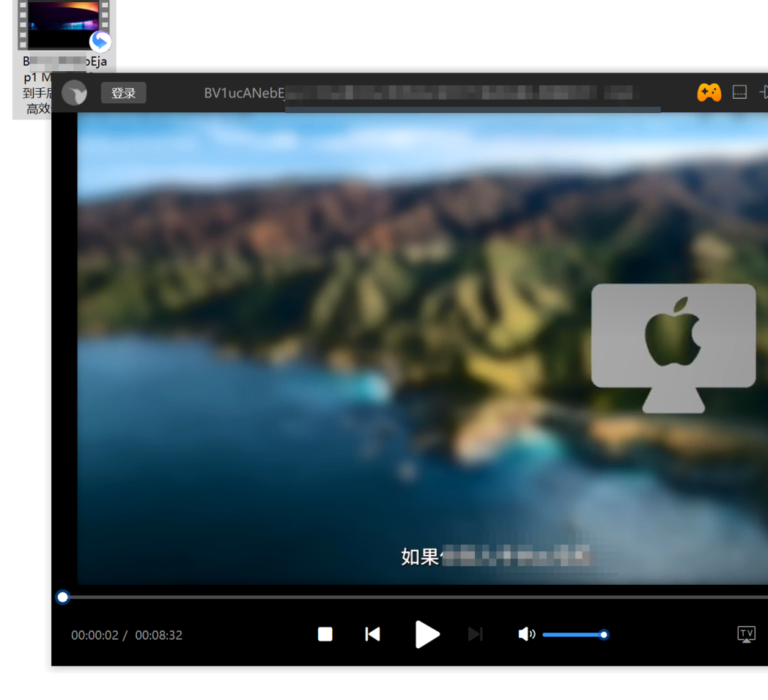Open the TV cast icon
768x700 pixels.
click(747, 635)
